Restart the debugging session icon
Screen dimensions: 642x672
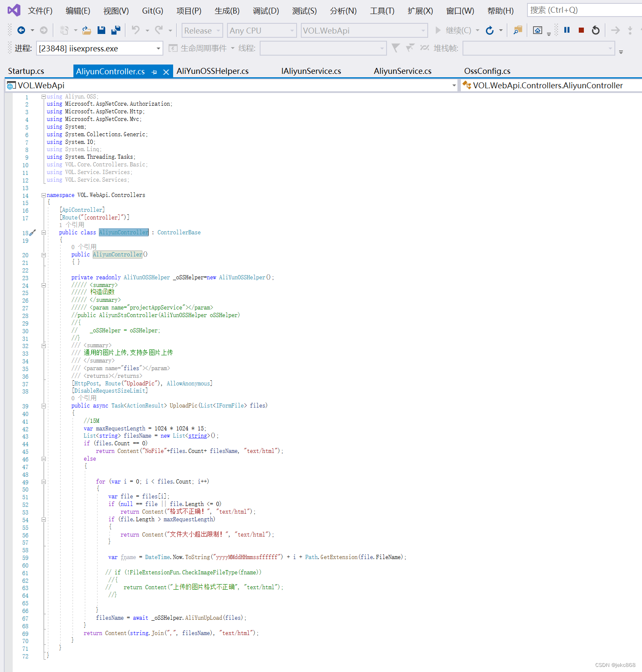(596, 30)
